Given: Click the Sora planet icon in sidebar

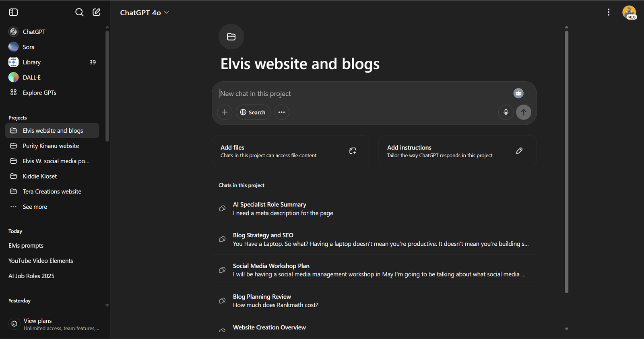Looking at the screenshot, I should point(13,47).
